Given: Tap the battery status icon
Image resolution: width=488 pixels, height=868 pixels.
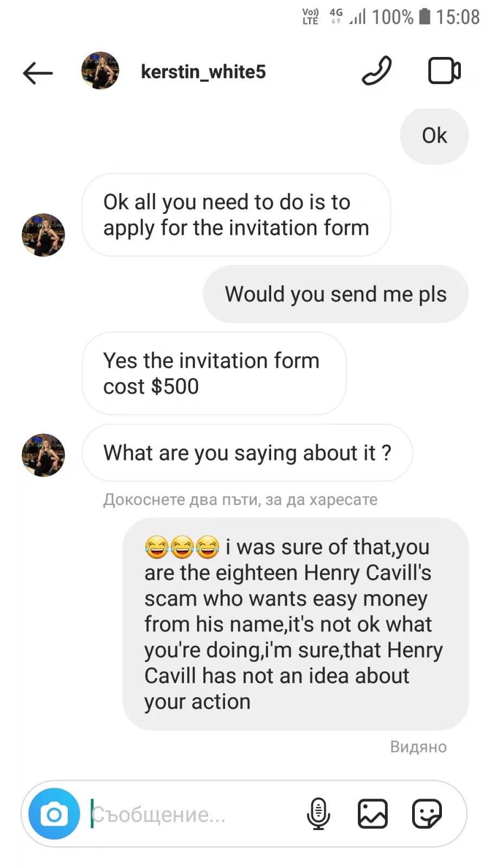Looking at the screenshot, I should 425,16.
